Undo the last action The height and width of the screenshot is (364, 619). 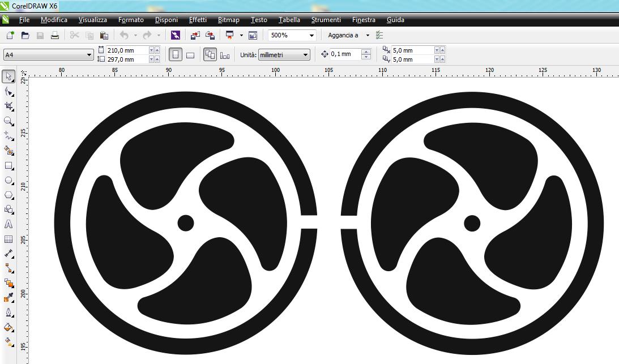[x=124, y=36]
